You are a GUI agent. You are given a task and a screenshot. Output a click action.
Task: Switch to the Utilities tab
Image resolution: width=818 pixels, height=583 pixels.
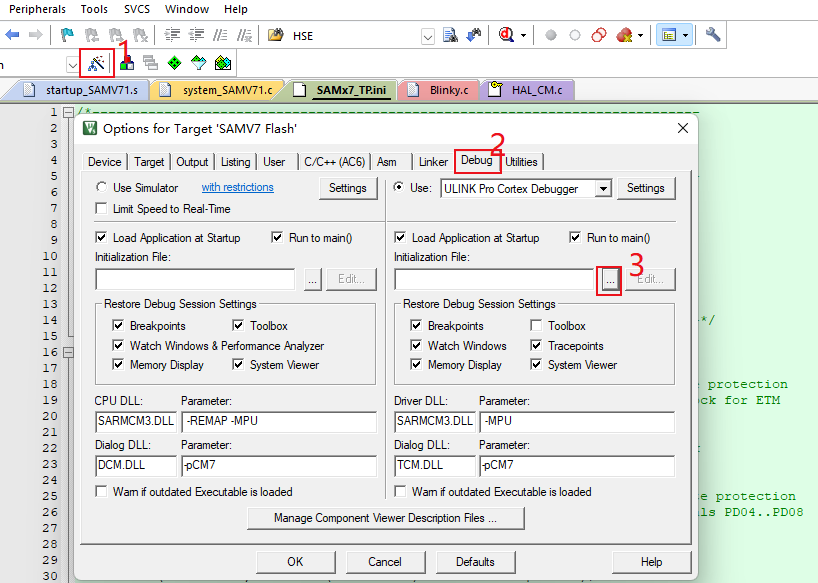521,162
